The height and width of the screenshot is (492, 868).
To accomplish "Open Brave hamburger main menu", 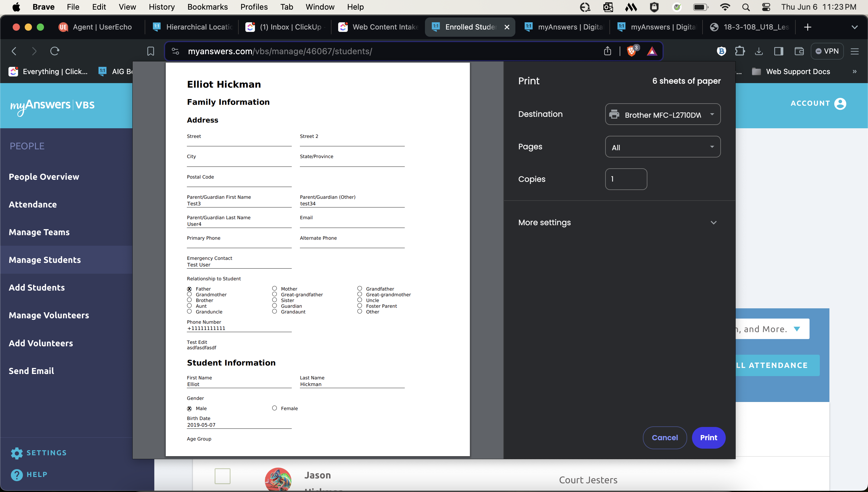I will [x=854, y=51].
